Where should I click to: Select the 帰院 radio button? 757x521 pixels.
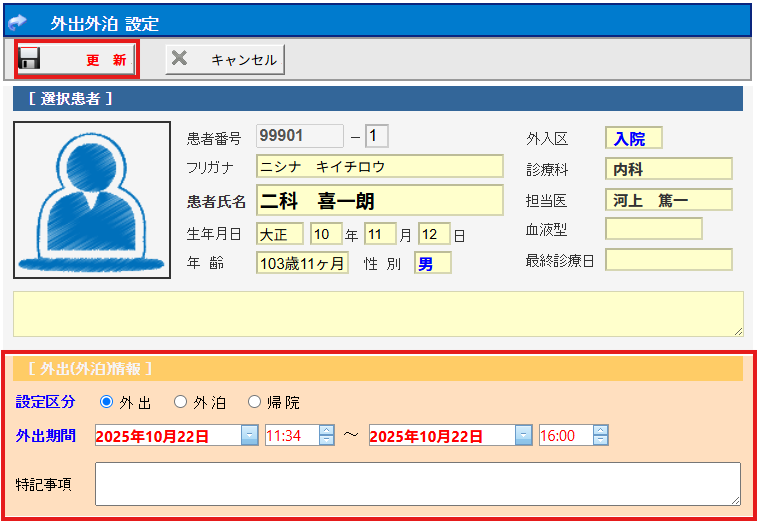255,402
